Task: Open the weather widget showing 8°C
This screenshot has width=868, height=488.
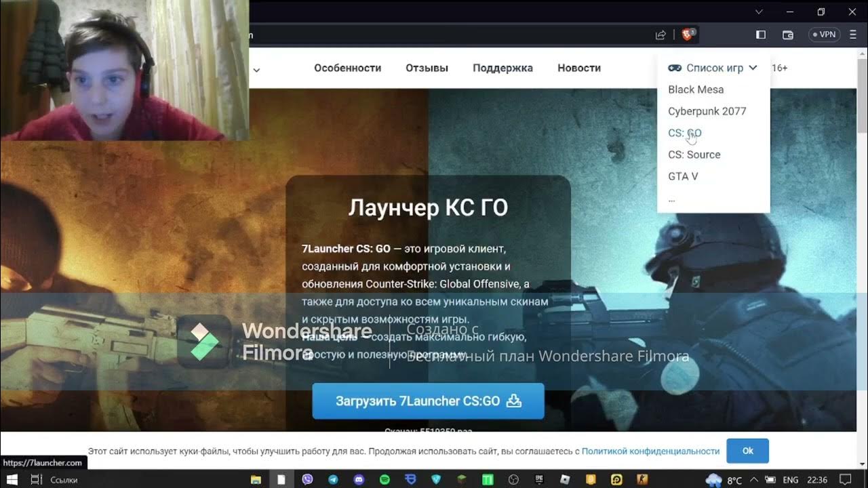Action: tap(724, 480)
